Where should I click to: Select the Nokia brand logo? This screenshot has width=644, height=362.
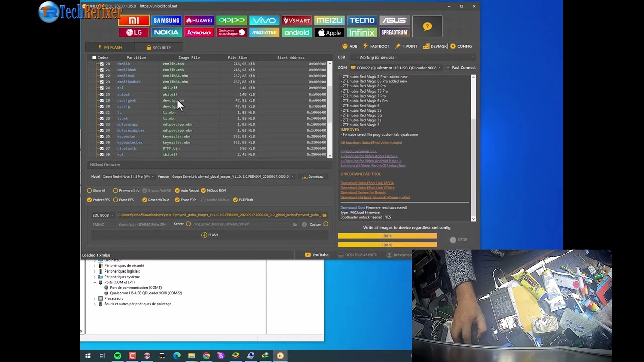(x=167, y=32)
